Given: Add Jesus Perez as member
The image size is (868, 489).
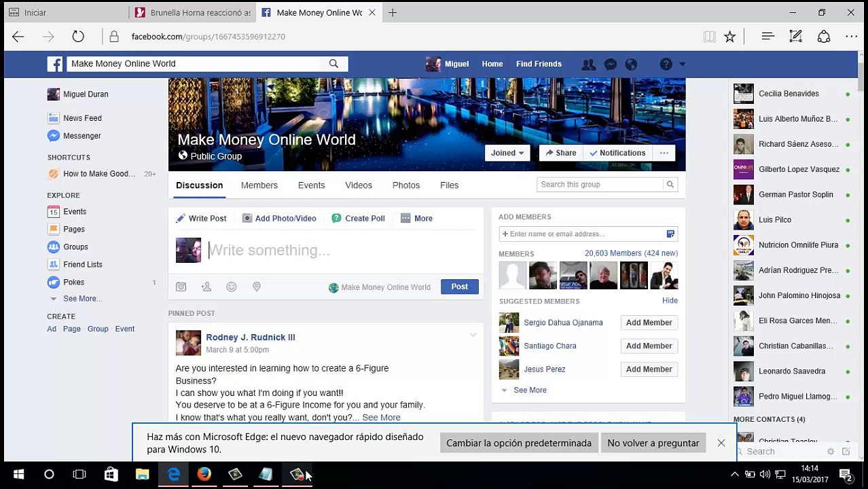Looking at the screenshot, I should (649, 369).
